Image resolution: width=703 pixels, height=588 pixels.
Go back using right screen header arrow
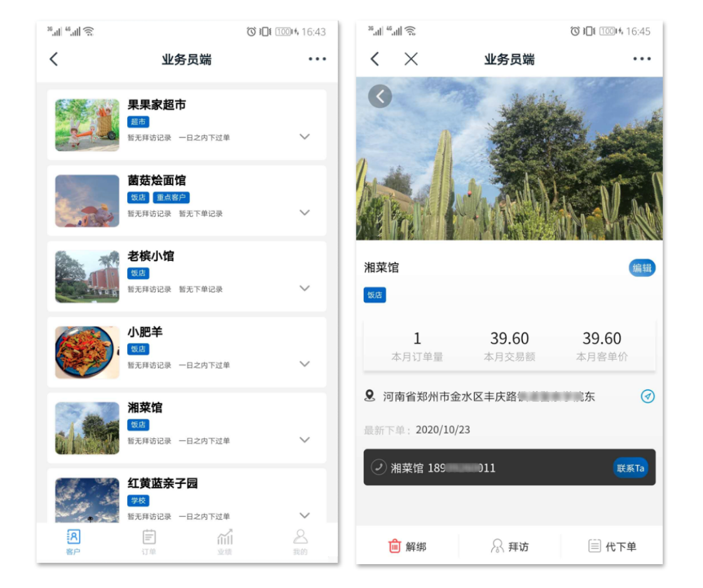tap(375, 59)
